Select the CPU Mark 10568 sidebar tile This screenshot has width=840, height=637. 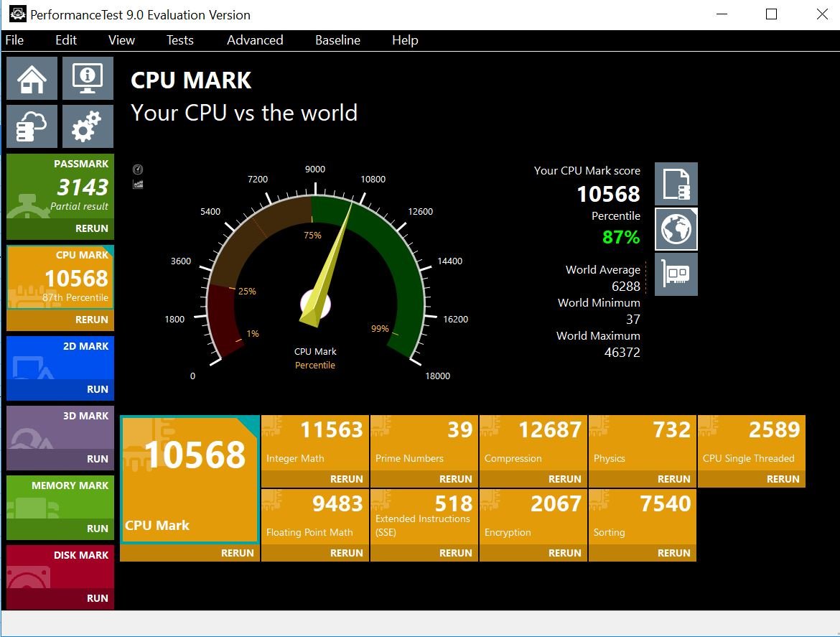[x=60, y=277]
